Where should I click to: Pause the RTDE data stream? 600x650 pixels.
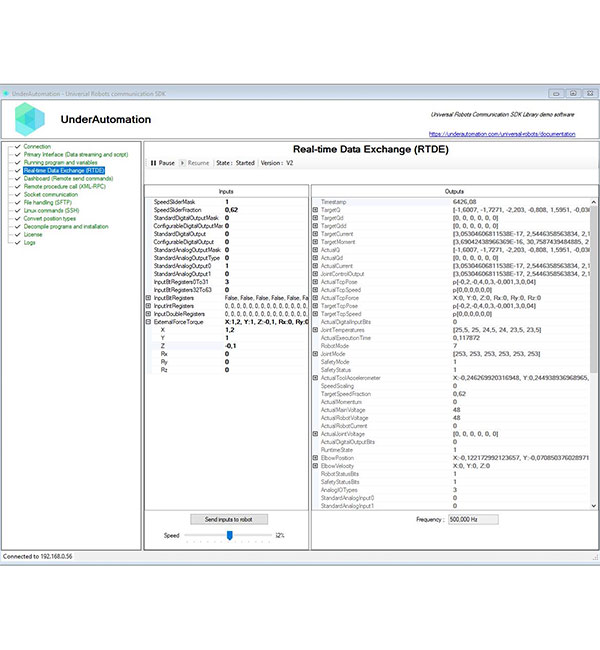click(163, 163)
